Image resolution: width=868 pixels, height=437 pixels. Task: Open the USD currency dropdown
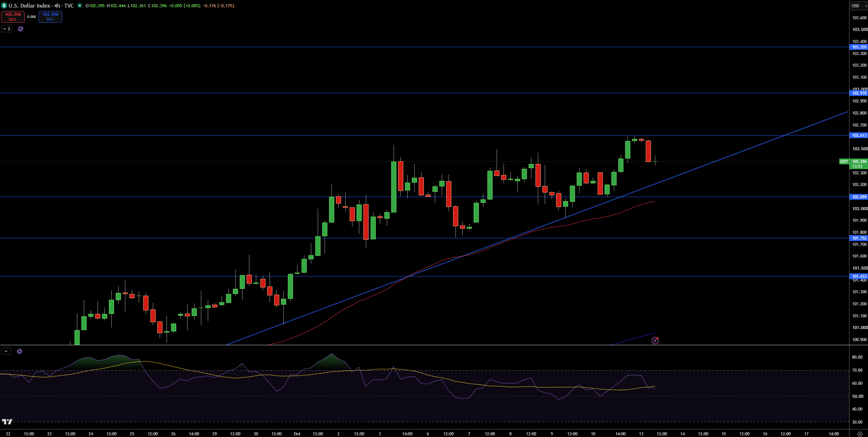click(x=859, y=6)
